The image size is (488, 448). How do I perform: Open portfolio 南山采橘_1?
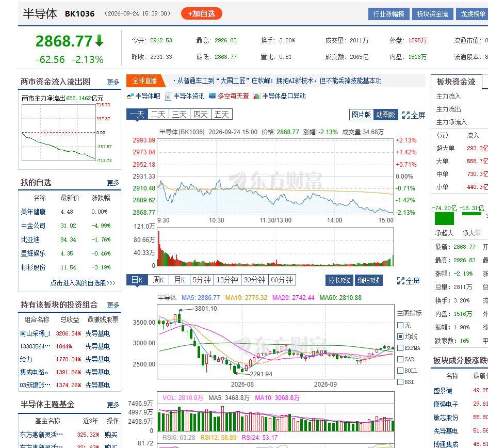pos(35,334)
